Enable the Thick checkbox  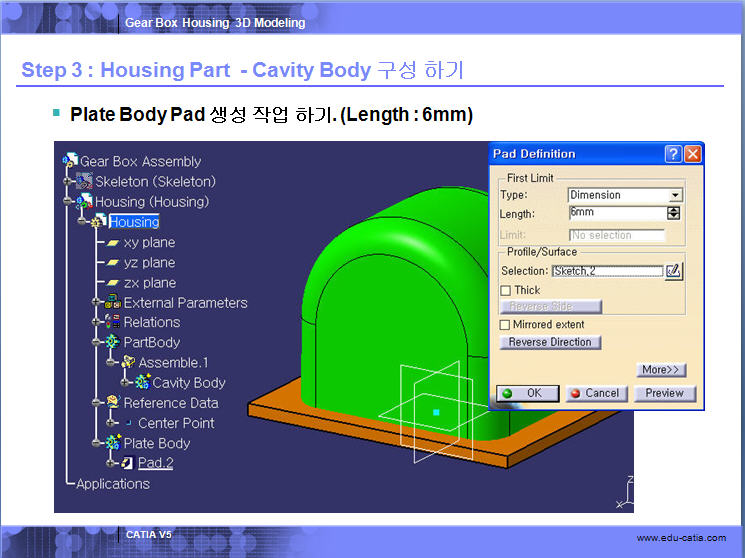click(505, 290)
